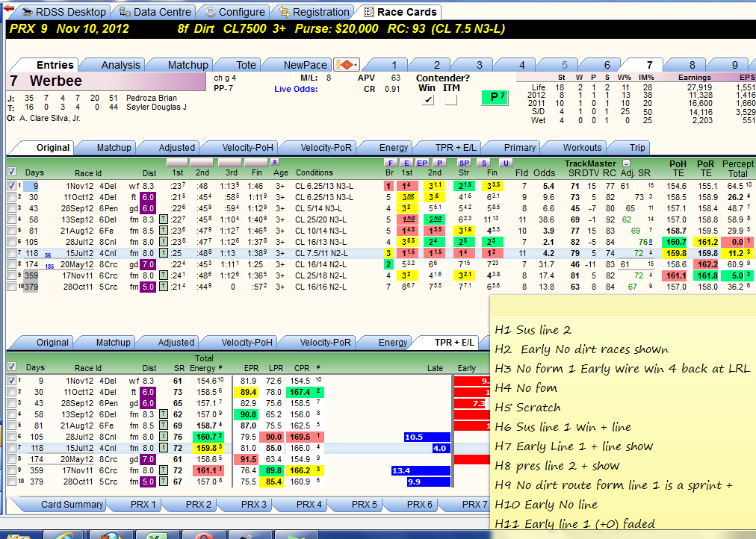The width and height of the screenshot is (756, 539).
Task: Click the T icon on lower 17Nov11 row
Action: coord(164,470)
